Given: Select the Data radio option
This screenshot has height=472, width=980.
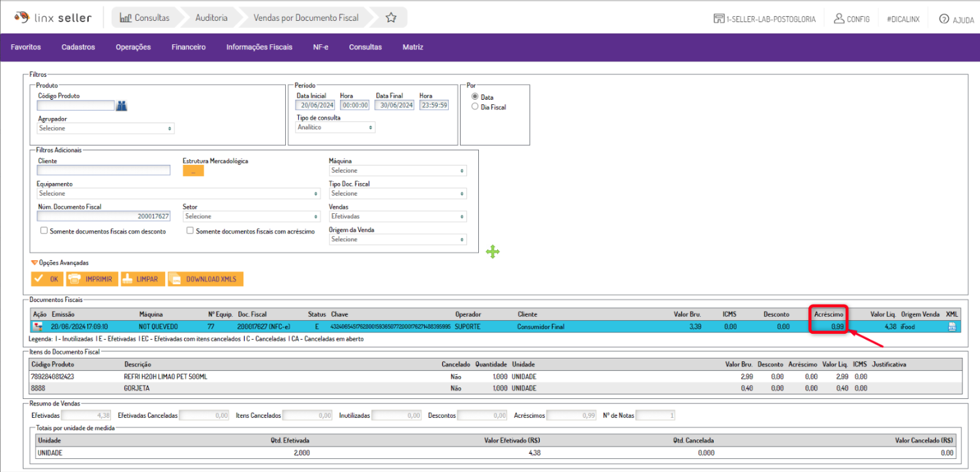Looking at the screenshot, I should coord(475,97).
